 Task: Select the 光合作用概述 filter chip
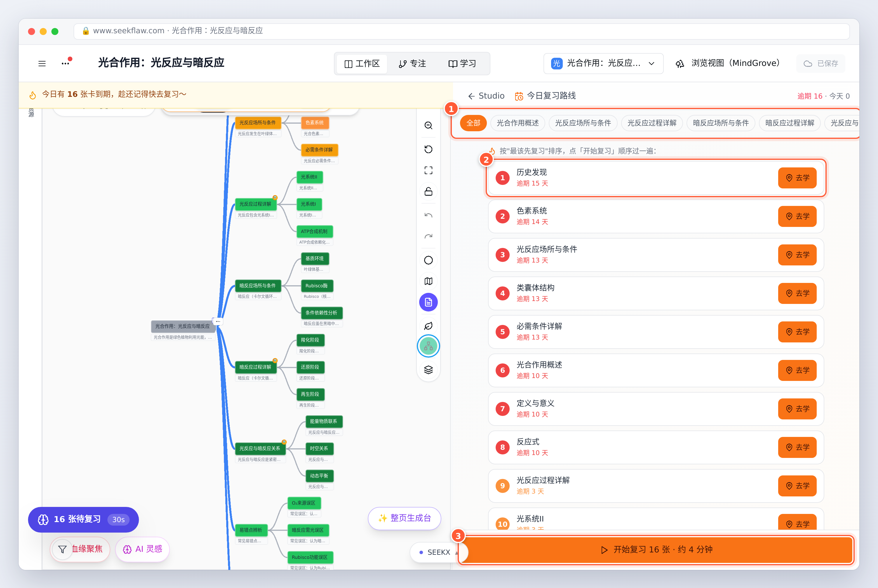(x=518, y=123)
